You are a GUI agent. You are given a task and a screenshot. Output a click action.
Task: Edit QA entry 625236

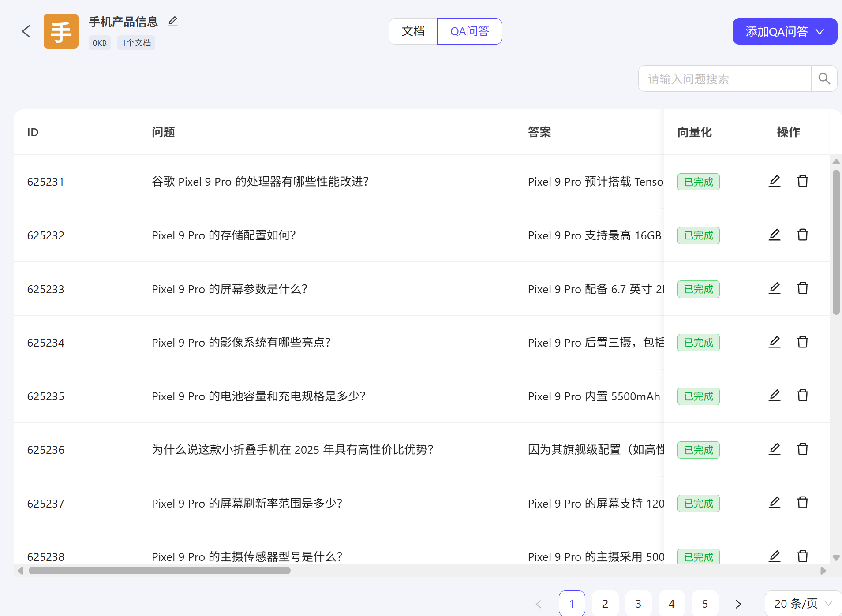point(775,449)
